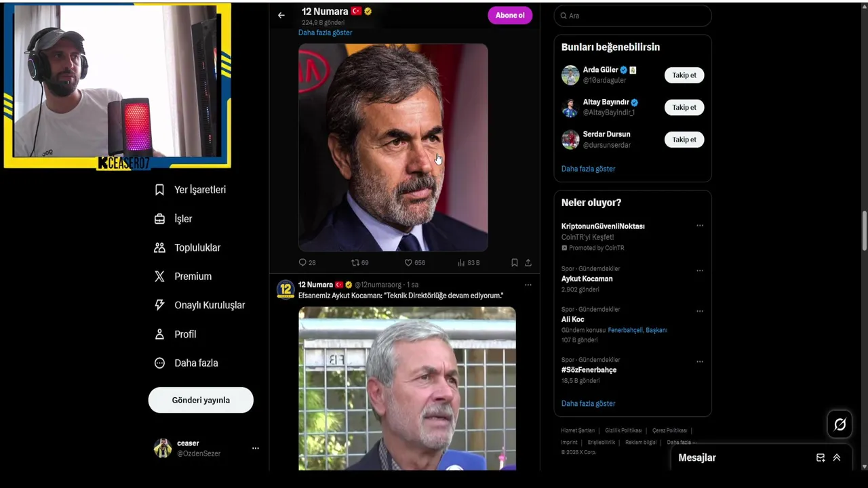View analytics showing 83 B views

coord(469,262)
